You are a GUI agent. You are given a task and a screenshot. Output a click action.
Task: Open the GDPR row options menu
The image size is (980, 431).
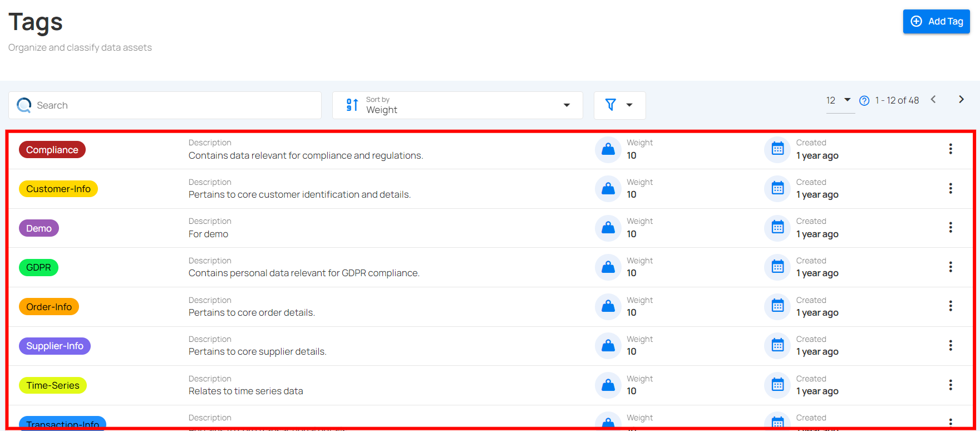951,267
